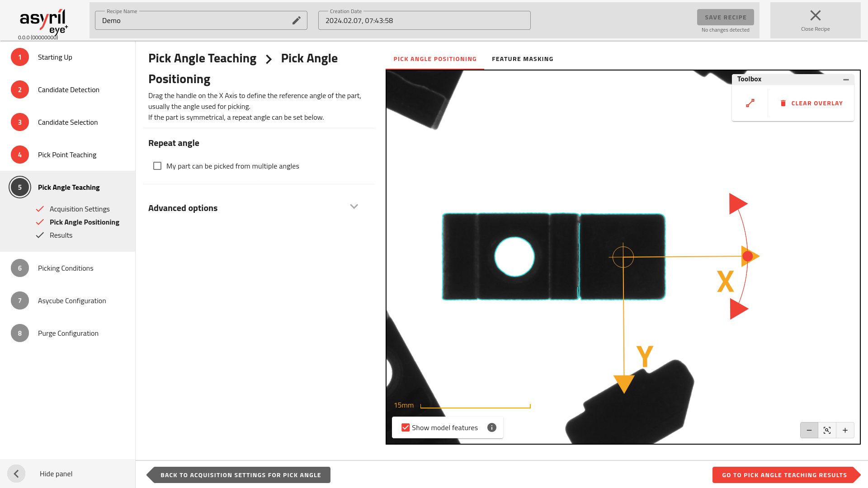Viewport: 868px width, 488px height.
Task: Open step 6 Picking Conditions
Action: (x=66, y=268)
